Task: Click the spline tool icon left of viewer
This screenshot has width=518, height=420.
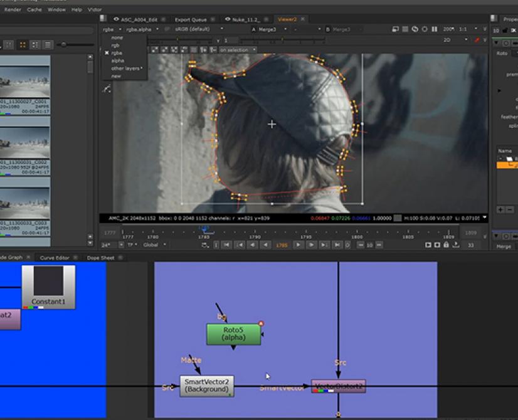Action: point(107,90)
